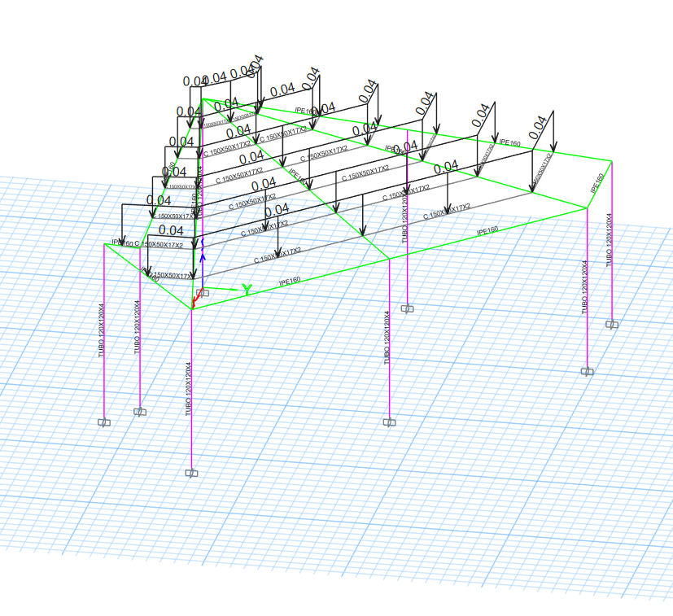Select the support symbol beside the origin

(x=203, y=293)
